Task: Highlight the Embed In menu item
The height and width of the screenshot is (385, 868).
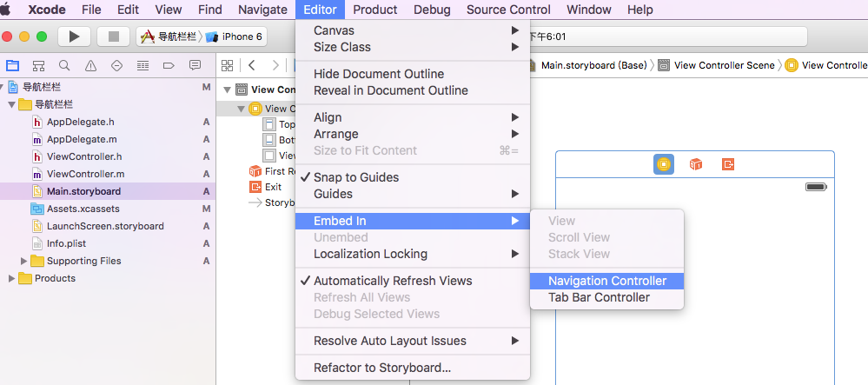Action: (413, 221)
